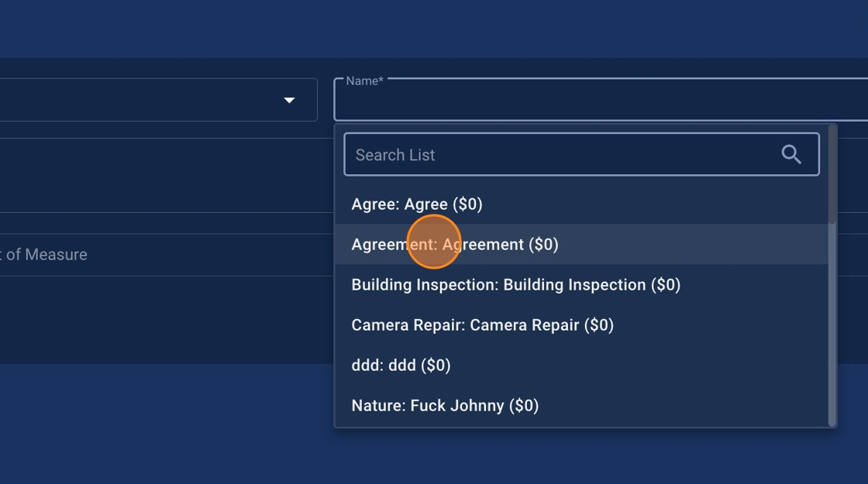Click the 'Name*' floating field label
868x484 pixels.
[364, 81]
